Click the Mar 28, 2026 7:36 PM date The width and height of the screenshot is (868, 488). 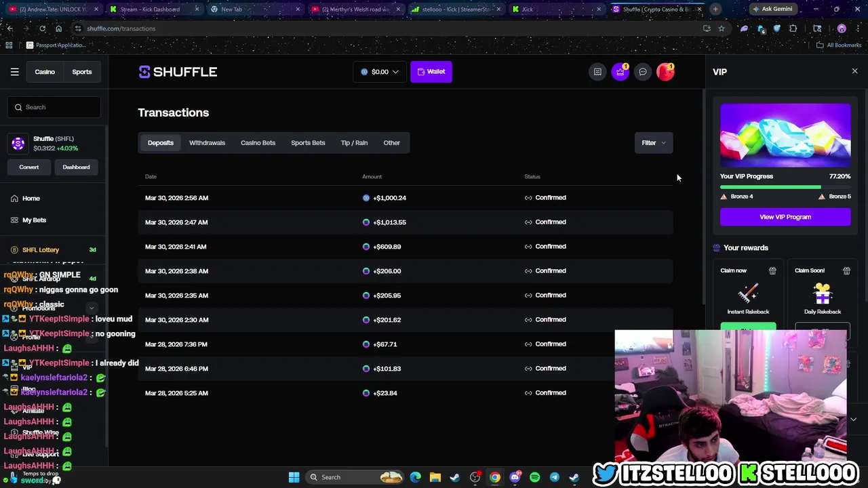point(176,344)
